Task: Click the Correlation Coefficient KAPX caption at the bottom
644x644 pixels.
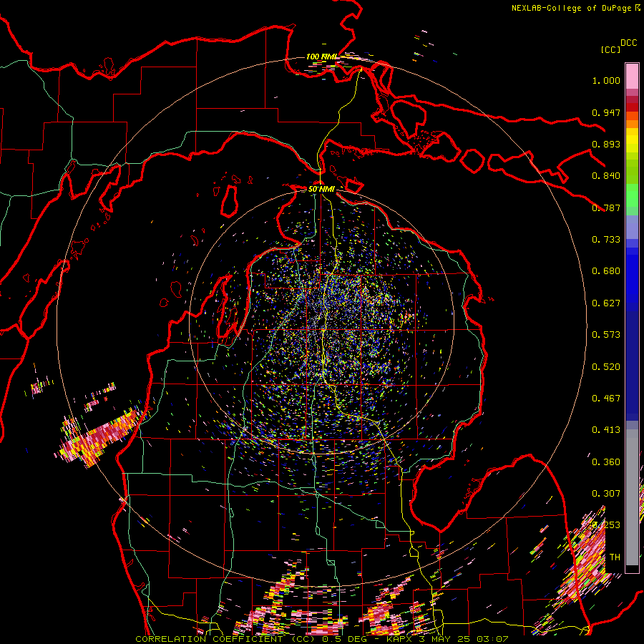Action: [321, 639]
